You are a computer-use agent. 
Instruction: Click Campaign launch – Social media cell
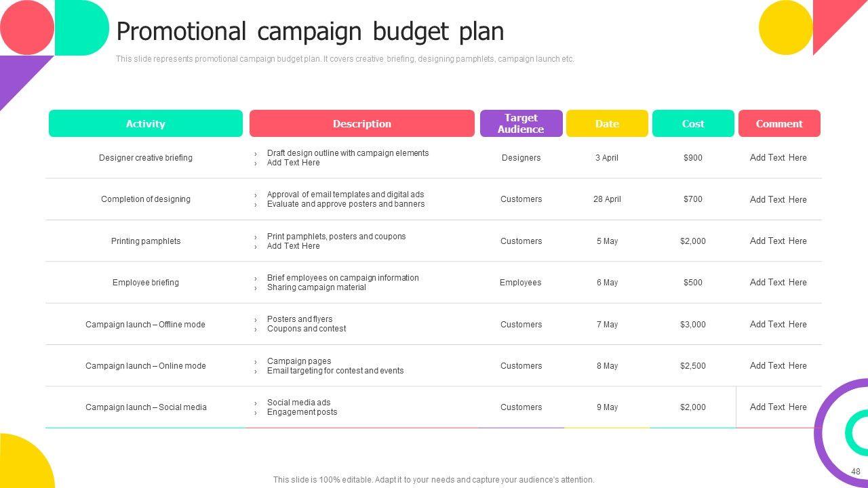[146, 407]
